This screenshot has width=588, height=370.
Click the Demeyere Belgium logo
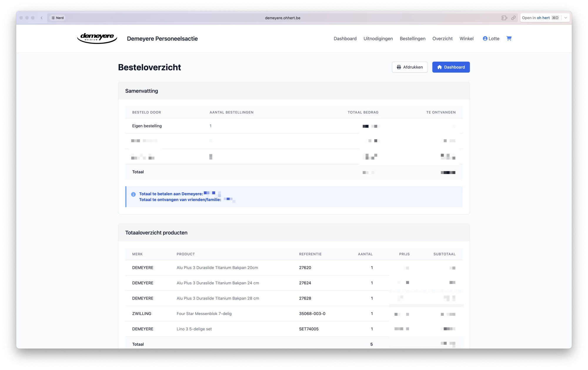97,38
